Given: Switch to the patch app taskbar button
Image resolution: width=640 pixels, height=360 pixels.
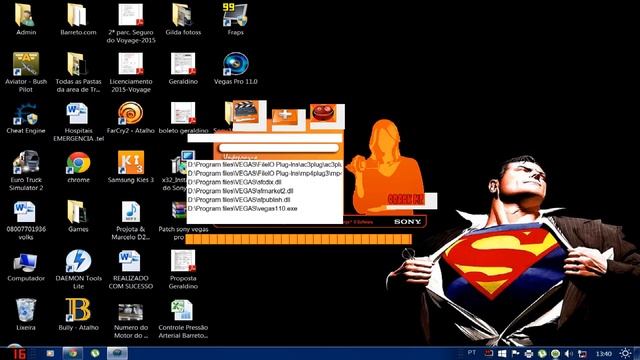Looking at the screenshot, I should [117, 353].
